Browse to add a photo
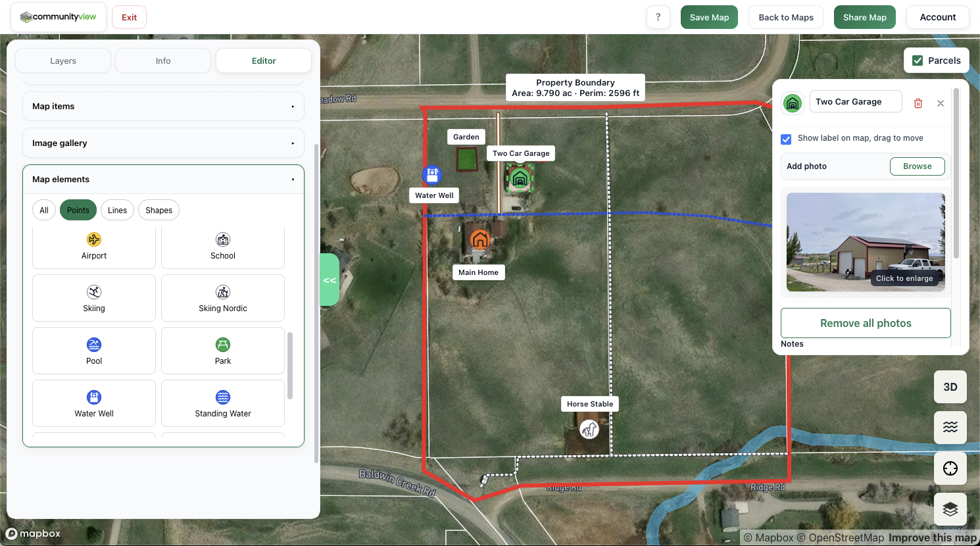The image size is (980, 546). tap(918, 166)
